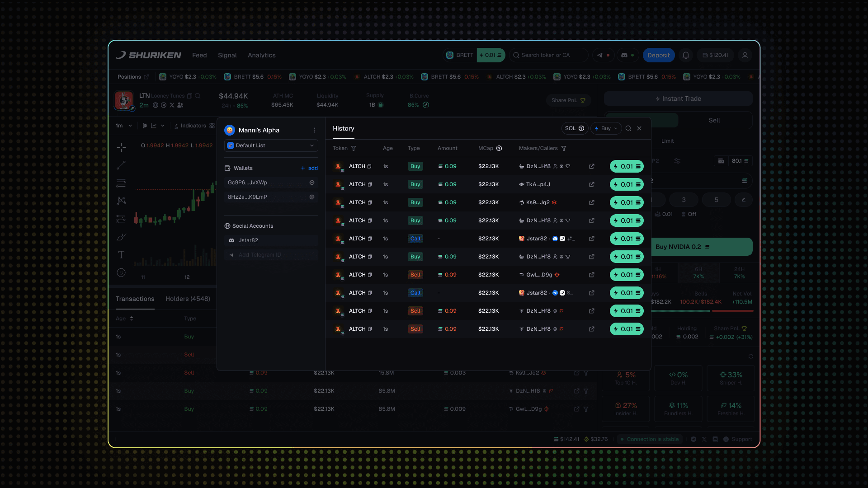The height and width of the screenshot is (488, 868).
Task: Open Manni's Alpha three-dot menu
Action: point(315,130)
